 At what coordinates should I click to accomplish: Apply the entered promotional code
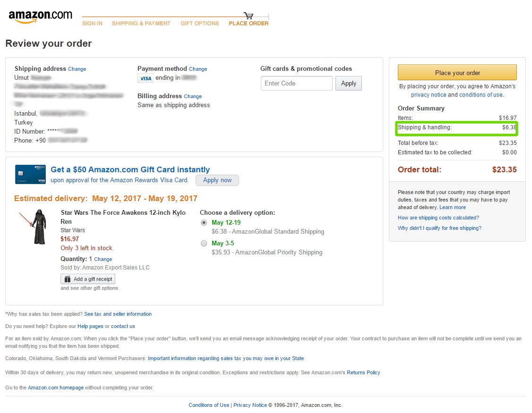click(348, 84)
